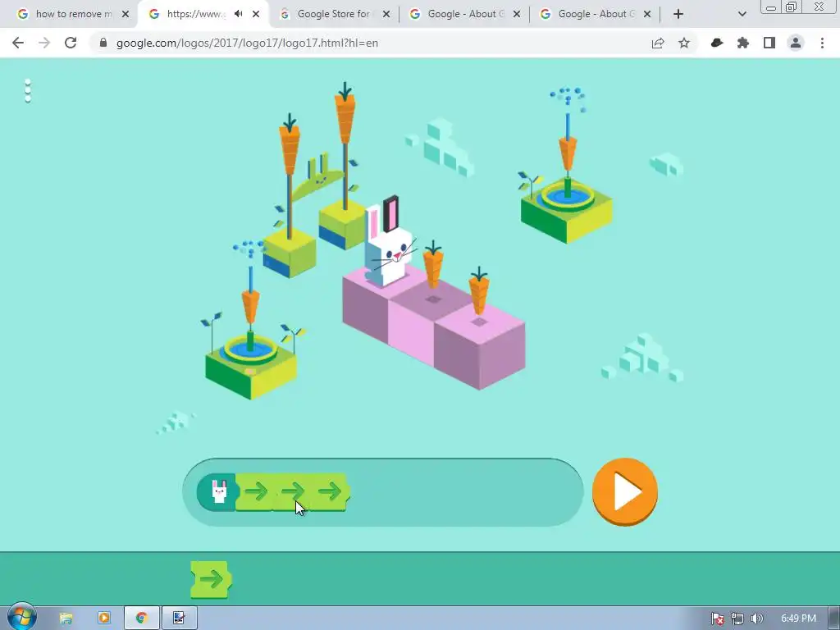View site lock information
Viewport: 840px width, 630px height.
point(103,43)
